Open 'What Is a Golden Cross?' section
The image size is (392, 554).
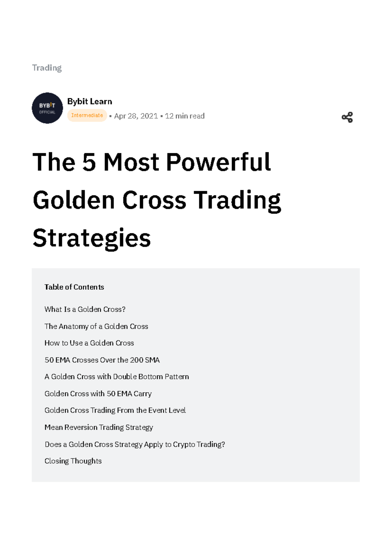85,309
